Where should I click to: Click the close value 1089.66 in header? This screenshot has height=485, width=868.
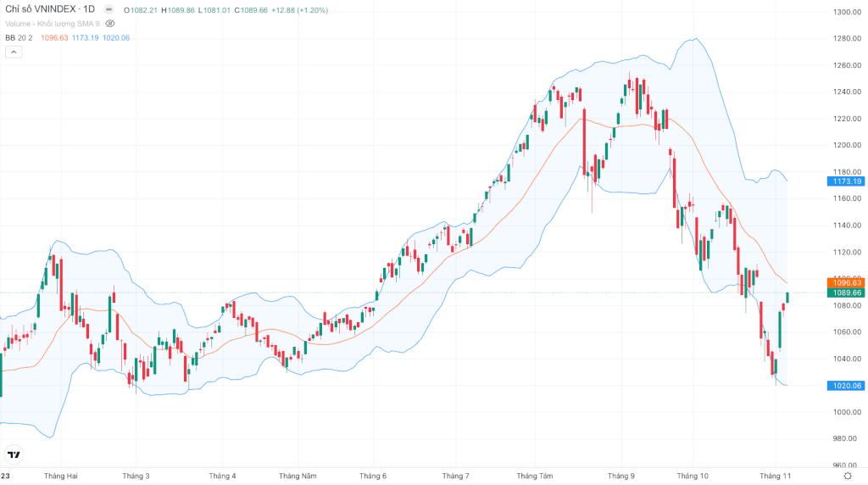pos(254,10)
